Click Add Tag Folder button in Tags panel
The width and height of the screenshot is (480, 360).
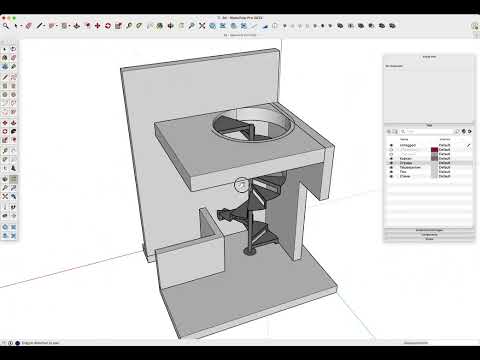point(395,132)
